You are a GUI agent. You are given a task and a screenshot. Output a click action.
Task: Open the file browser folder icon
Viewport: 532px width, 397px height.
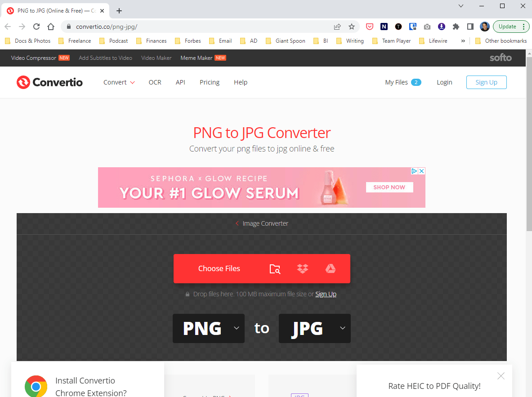(x=275, y=269)
